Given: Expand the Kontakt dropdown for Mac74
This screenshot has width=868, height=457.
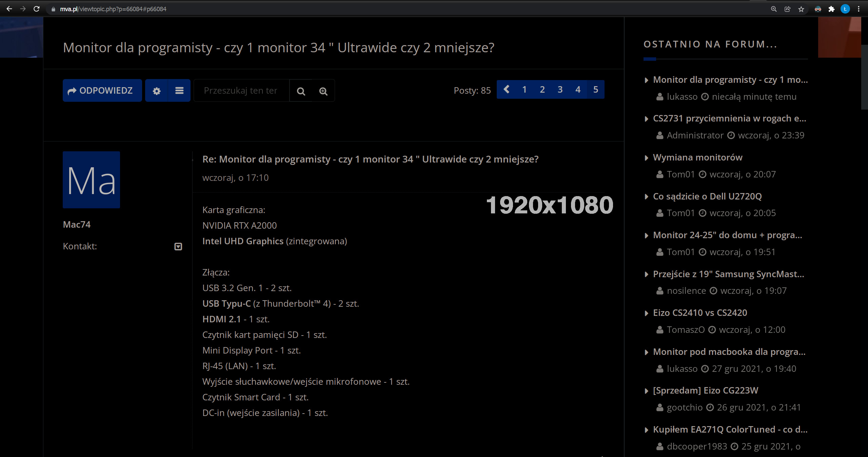Looking at the screenshot, I should (178, 247).
